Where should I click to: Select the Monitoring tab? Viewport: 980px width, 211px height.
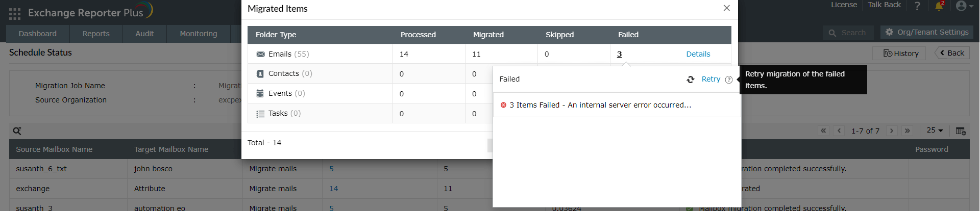198,34
